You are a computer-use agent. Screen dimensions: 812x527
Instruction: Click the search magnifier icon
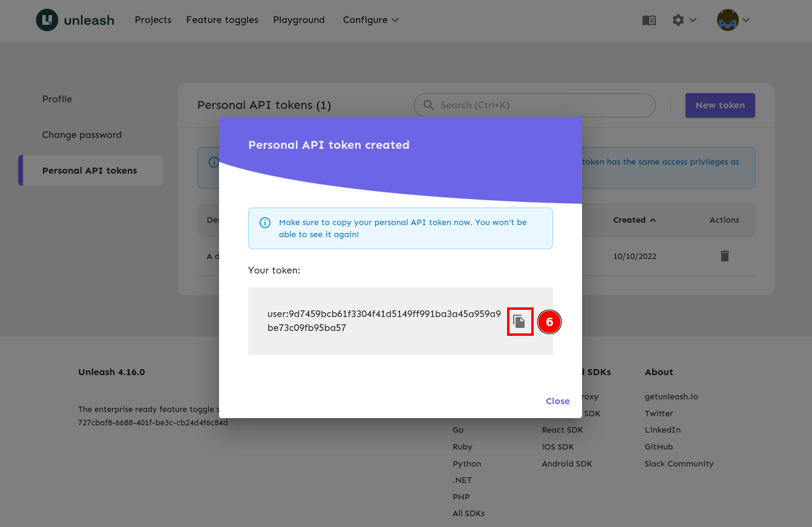tap(428, 105)
